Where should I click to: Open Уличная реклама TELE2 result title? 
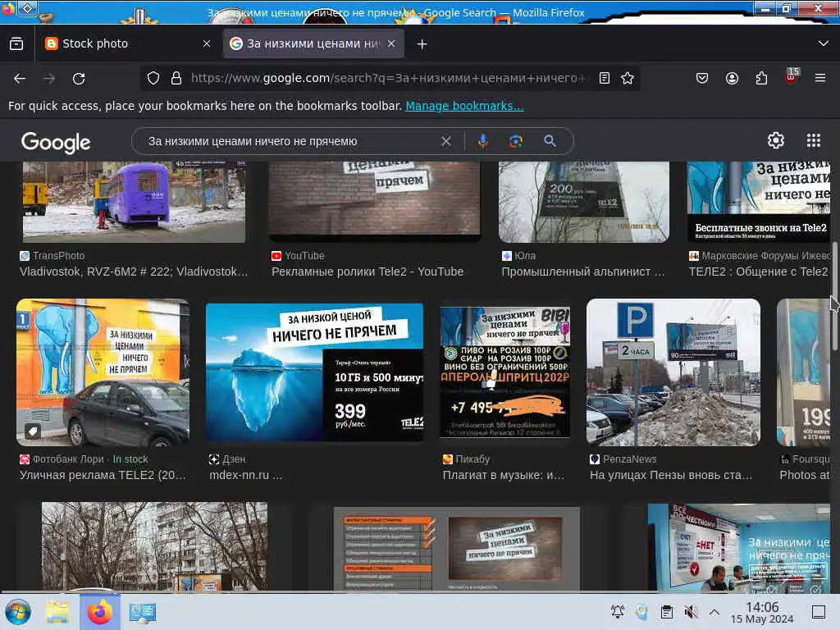point(103,475)
